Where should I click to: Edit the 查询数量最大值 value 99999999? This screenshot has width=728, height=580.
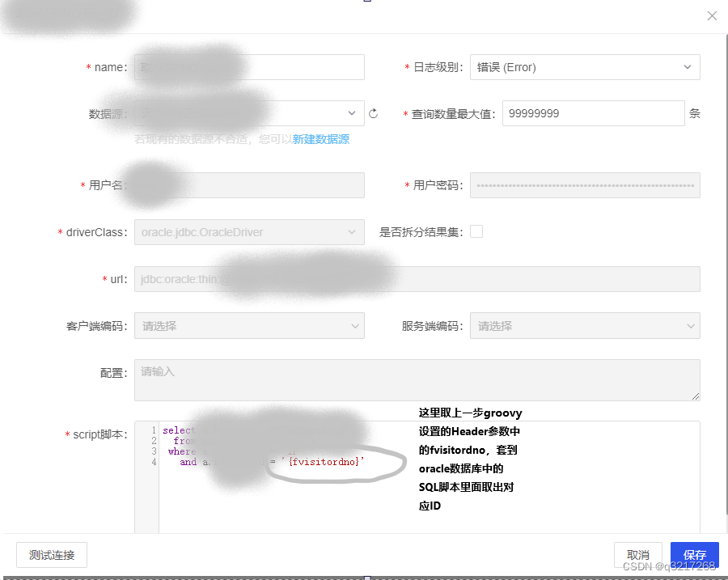click(593, 113)
